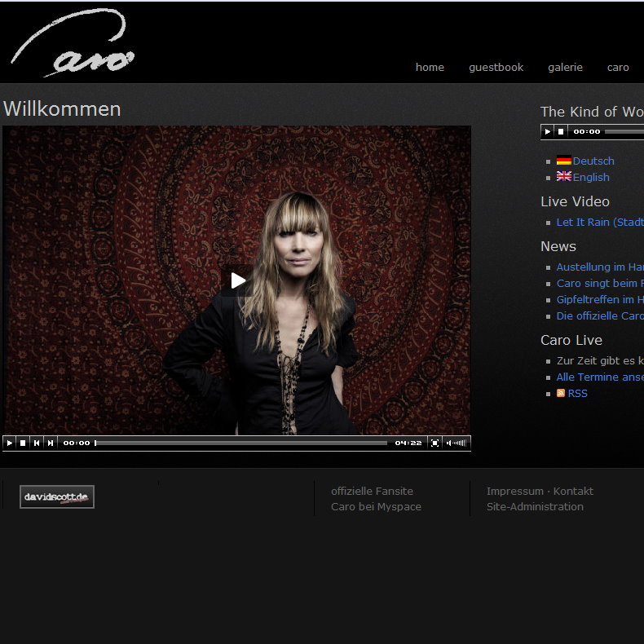This screenshot has height=644, width=644.
Task: Click the Caro signature logo
Action: click(x=73, y=45)
